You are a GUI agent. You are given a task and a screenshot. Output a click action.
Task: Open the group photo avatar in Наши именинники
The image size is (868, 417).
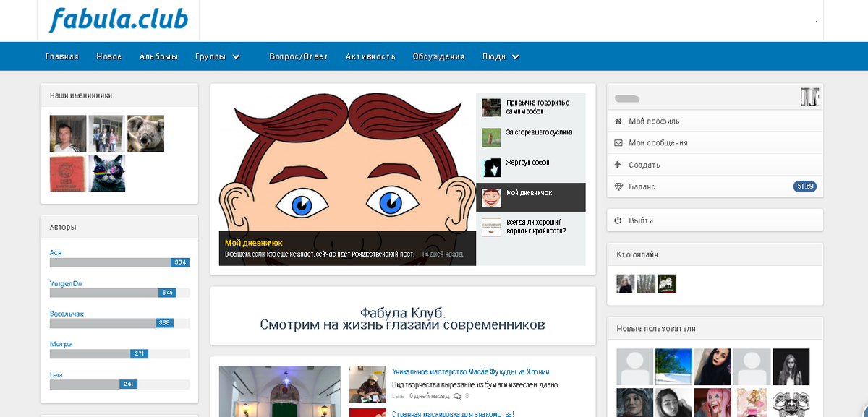107,134
